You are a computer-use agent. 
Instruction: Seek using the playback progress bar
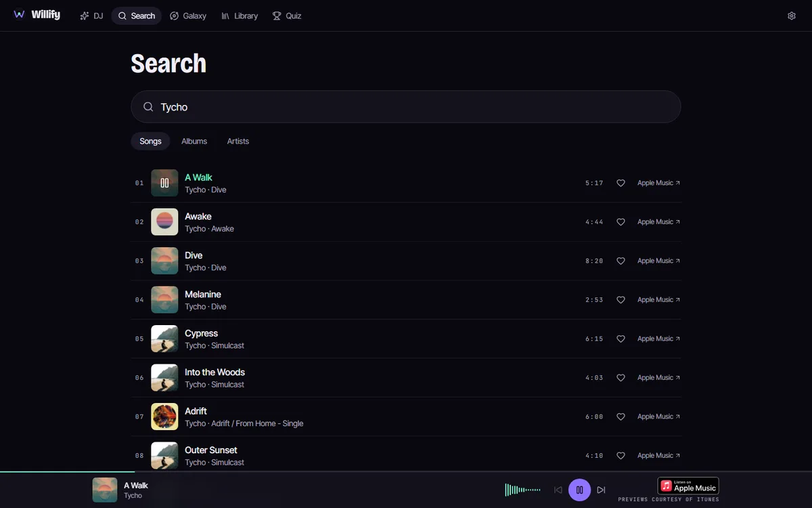click(x=406, y=471)
